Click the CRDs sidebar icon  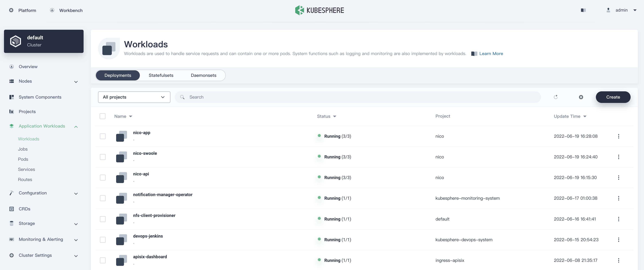(x=12, y=209)
